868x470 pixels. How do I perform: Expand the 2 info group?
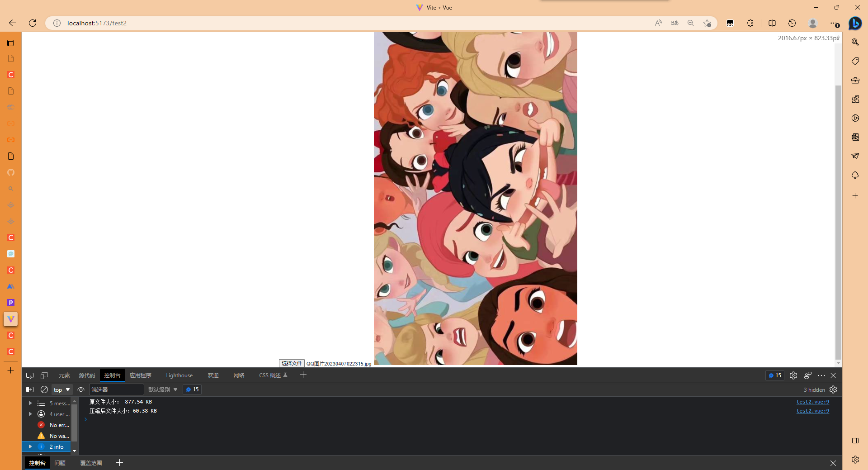[x=30, y=446]
